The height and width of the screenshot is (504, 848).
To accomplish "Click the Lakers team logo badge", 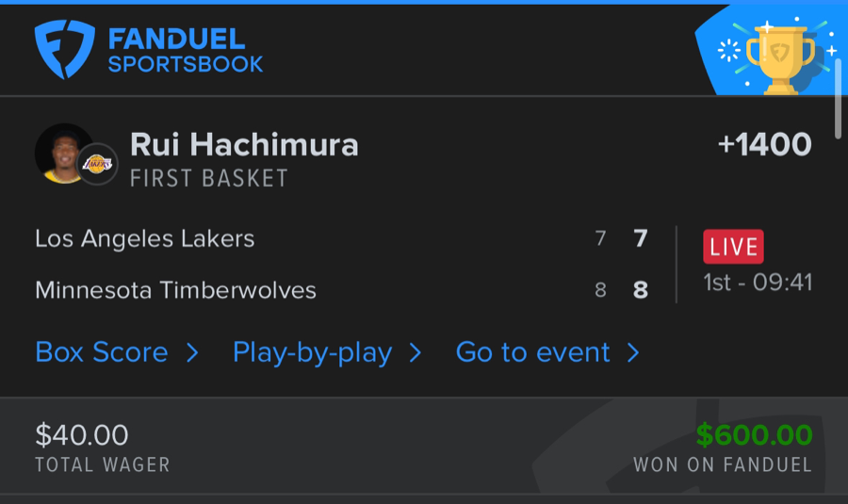I will (97, 164).
